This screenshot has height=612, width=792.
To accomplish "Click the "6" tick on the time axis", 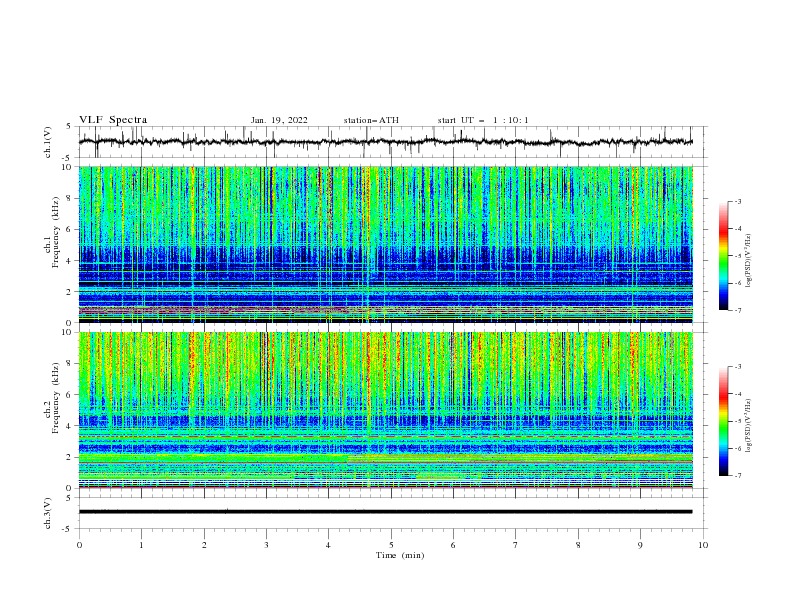I will pos(453,545).
